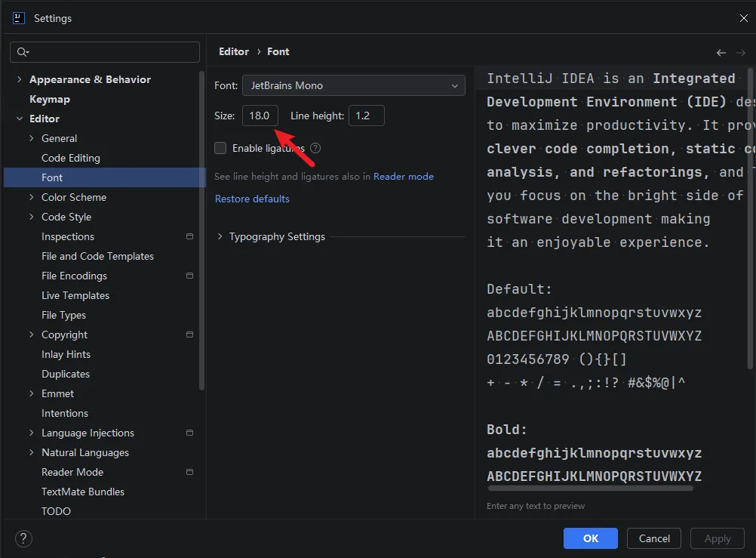This screenshot has height=558, width=756.
Task: Select Keymap in settings tree
Action: point(50,99)
